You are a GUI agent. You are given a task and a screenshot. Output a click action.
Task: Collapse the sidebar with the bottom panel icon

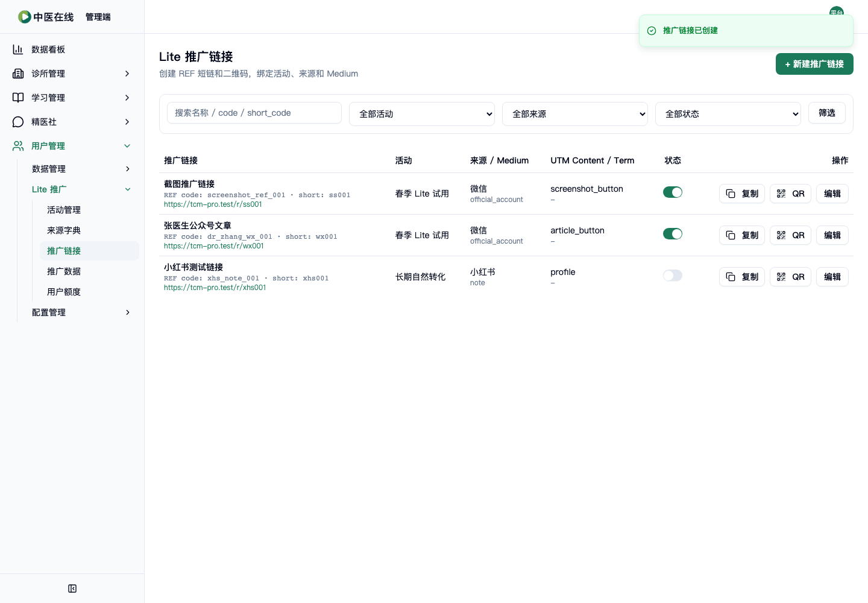72,589
